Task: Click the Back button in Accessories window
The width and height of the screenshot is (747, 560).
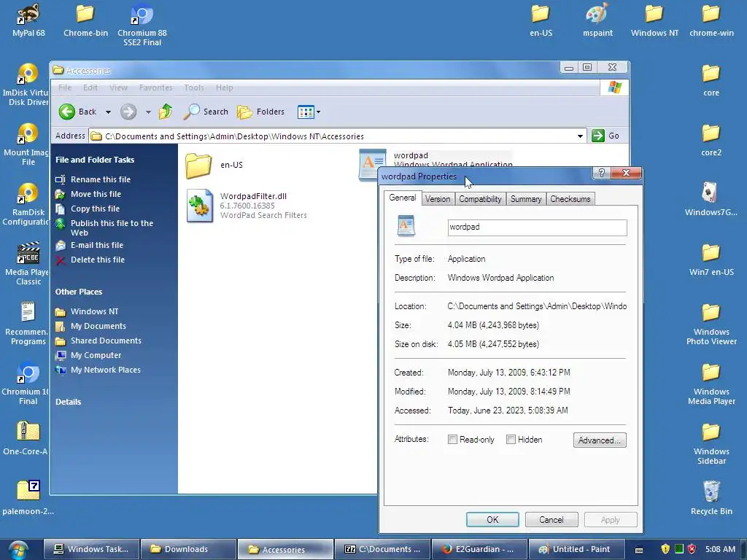Action: [77, 112]
